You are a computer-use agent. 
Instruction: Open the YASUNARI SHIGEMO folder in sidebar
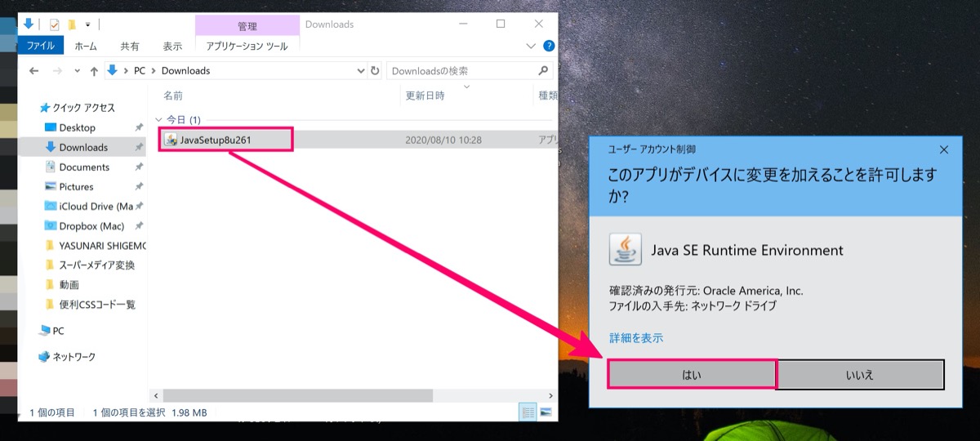(102, 245)
